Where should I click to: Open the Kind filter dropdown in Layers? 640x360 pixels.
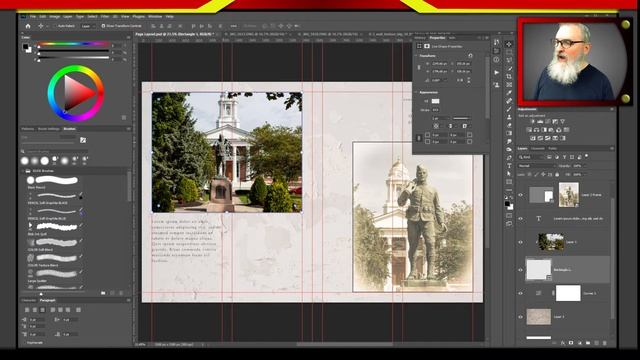click(531, 157)
